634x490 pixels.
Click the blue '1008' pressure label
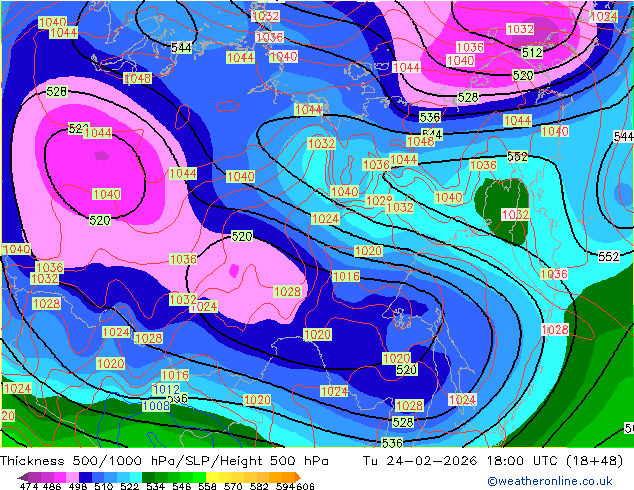tap(156, 406)
